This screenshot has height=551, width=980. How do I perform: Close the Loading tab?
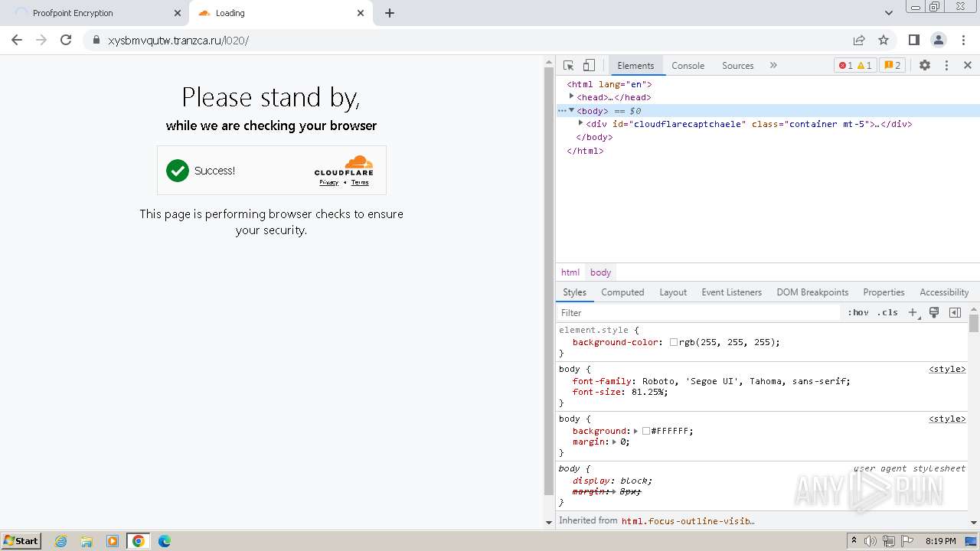click(361, 13)
